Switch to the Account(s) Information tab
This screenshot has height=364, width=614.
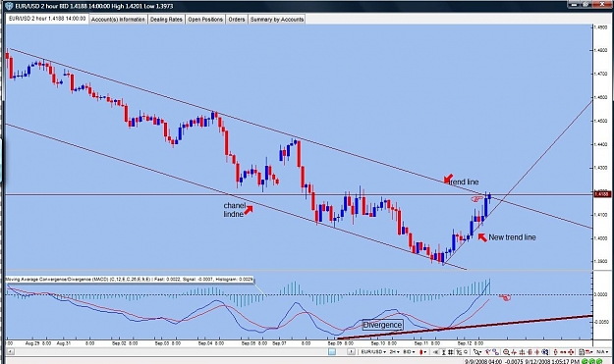(x=118, y=20)
